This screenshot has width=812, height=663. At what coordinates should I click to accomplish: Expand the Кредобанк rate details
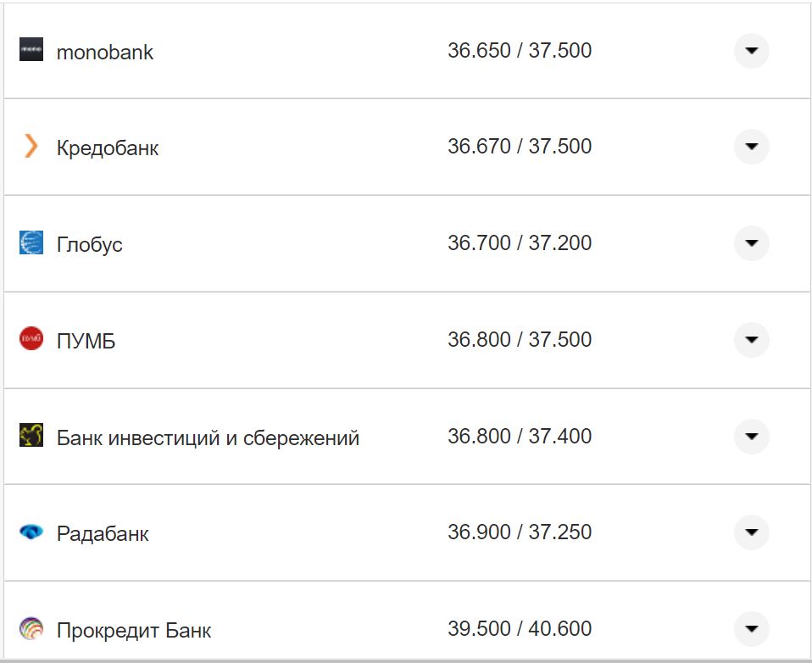pyautogui.click(x=751, y=147)
